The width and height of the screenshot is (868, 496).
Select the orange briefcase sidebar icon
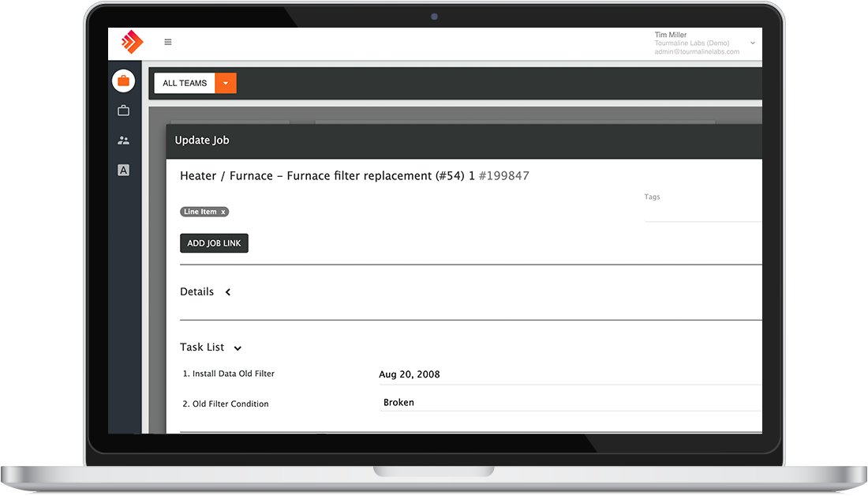click(123, 80)
